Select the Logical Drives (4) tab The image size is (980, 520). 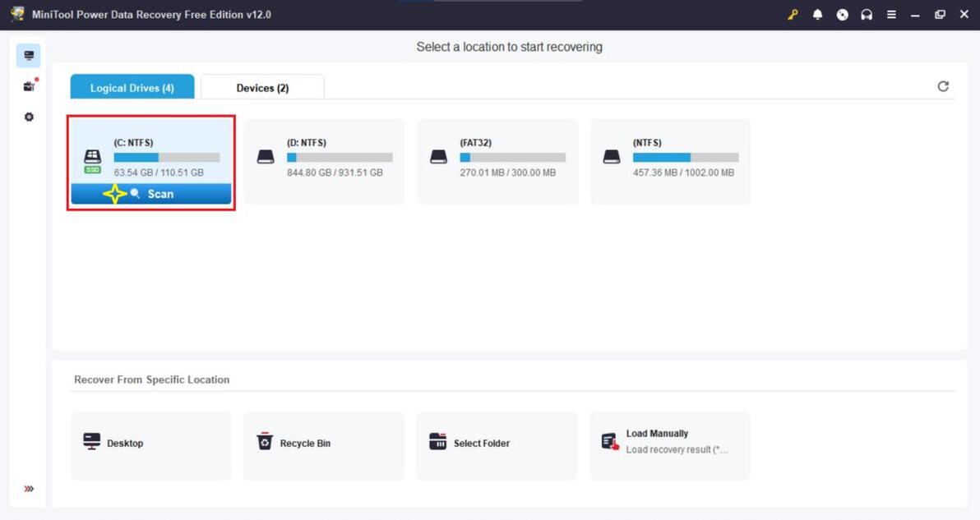[x=132, y=87]
